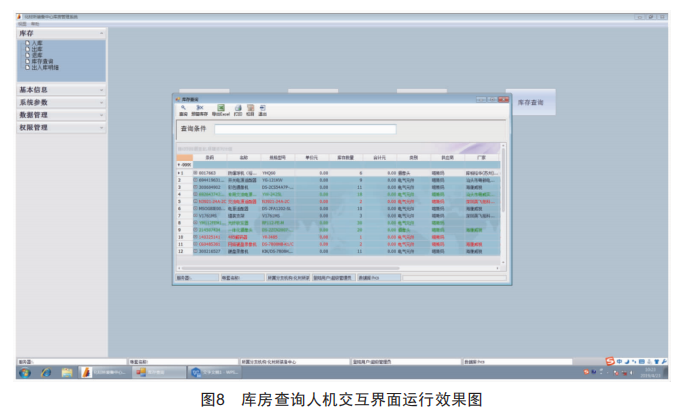This screenshot has width=679, height=412.
Task: Click the Sogou input method tray icon
Action: [610, 360]
